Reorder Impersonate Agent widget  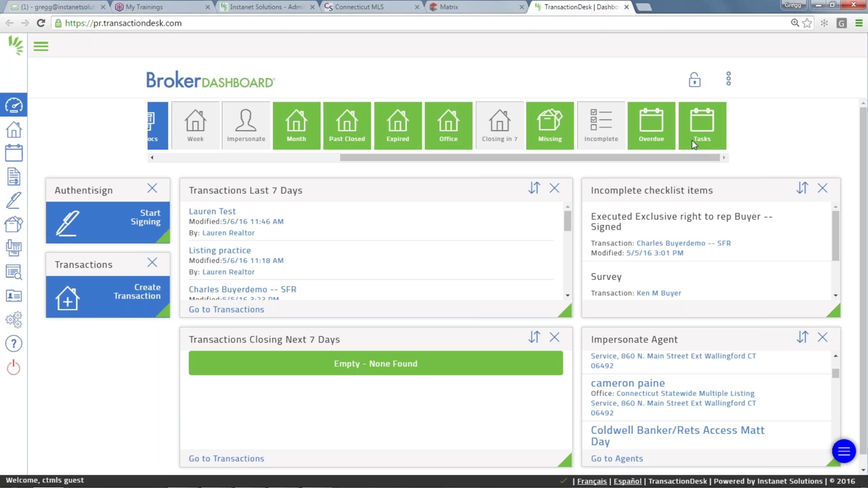click(x=802, y=337)
